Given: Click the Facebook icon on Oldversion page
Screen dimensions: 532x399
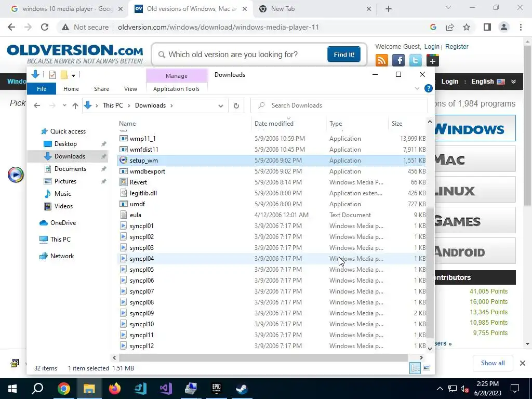Looking at the screenshot, I should click(x=398, y=60).
